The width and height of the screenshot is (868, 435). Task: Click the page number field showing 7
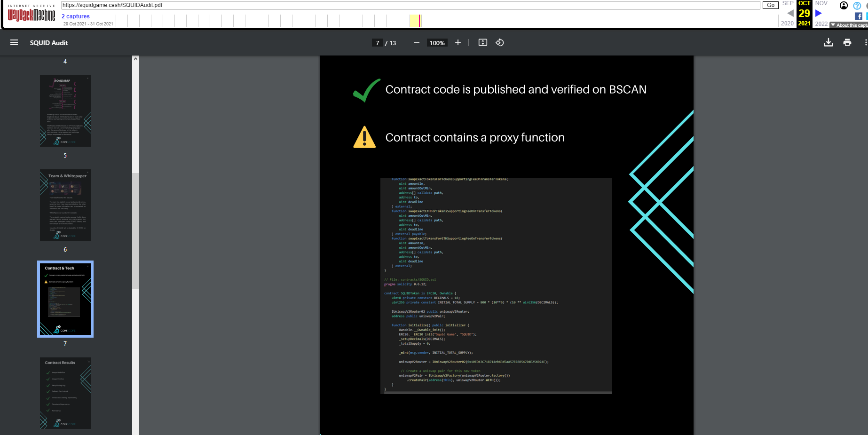coord(378,43)
